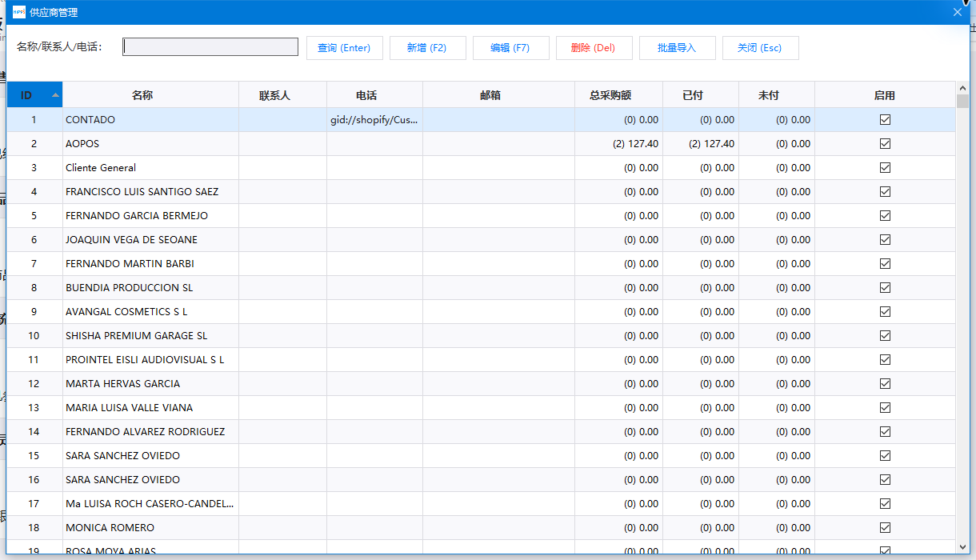Sort by the 未付 column header
The image size is (976, 560).
[x=777, y=95]
